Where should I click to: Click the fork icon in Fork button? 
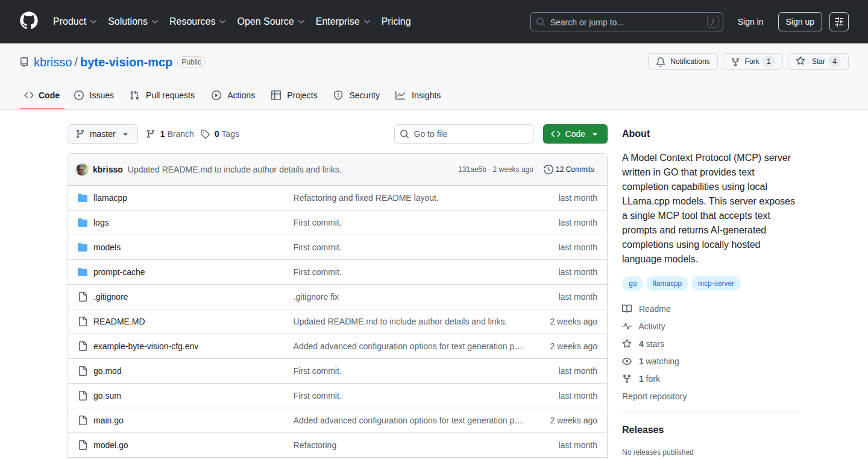tap(735, 62)
